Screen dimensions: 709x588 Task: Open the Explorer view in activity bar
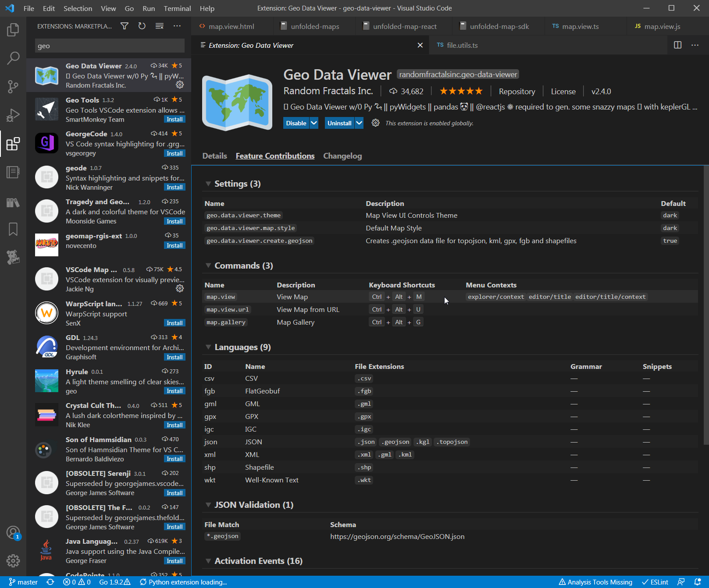(x=13, y=30)
